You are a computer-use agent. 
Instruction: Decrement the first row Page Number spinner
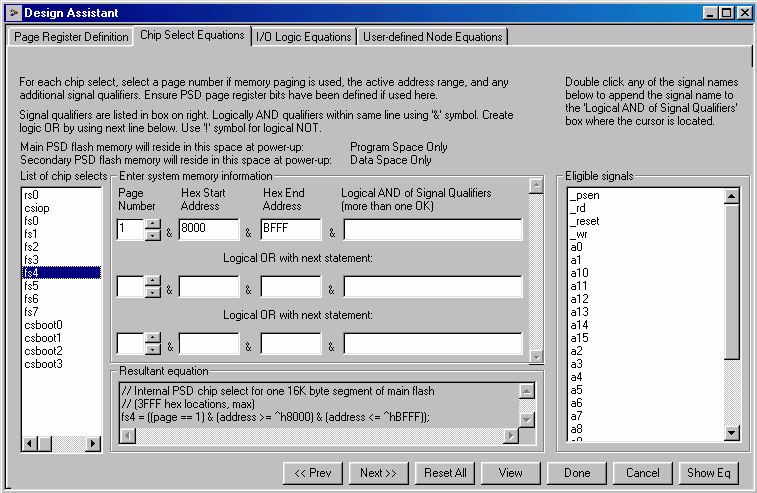click(152, 236)
